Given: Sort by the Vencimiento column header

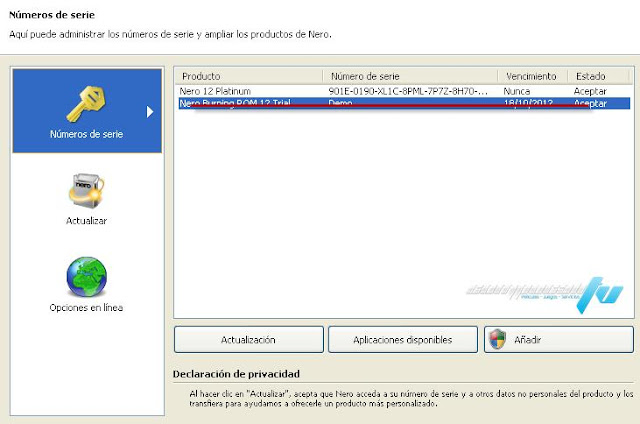Looking at the screenshot, I should tap(532, 76).
